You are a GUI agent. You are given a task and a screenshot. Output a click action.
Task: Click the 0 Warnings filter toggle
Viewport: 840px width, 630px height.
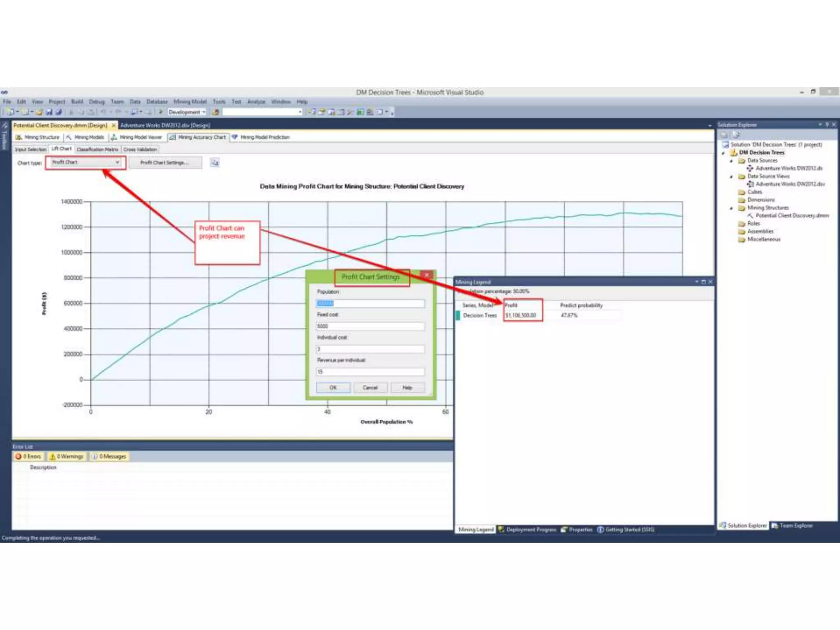(x=66, y=457)
